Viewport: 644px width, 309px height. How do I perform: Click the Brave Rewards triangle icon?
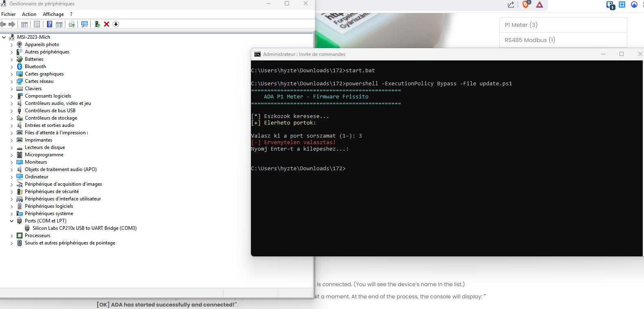pyautogui.click(x=540, y=5)
